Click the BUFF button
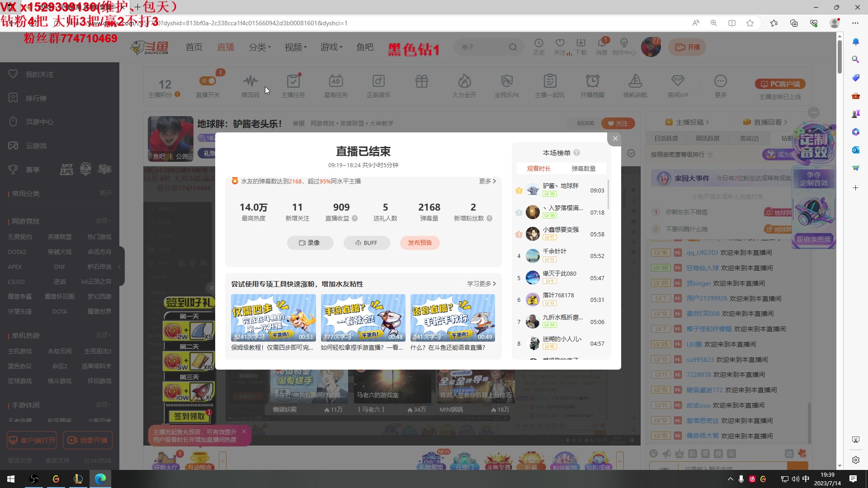The image size is (868, 488). pos(366,243)
